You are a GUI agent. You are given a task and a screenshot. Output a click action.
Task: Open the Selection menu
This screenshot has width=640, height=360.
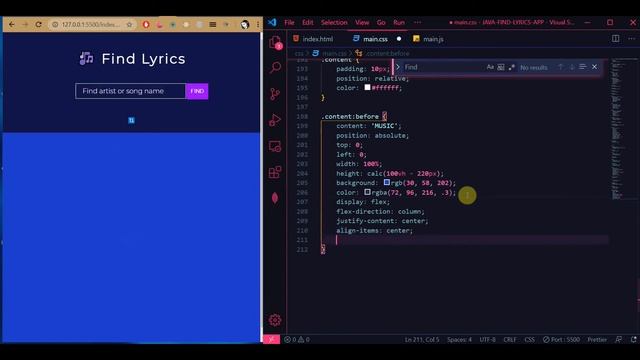coord(334,22)
